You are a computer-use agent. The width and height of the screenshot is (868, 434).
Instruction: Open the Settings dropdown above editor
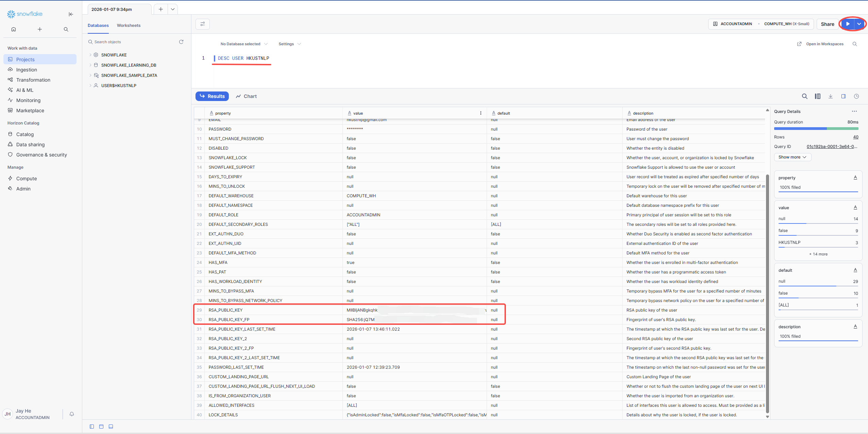click(x=290, y=44)
